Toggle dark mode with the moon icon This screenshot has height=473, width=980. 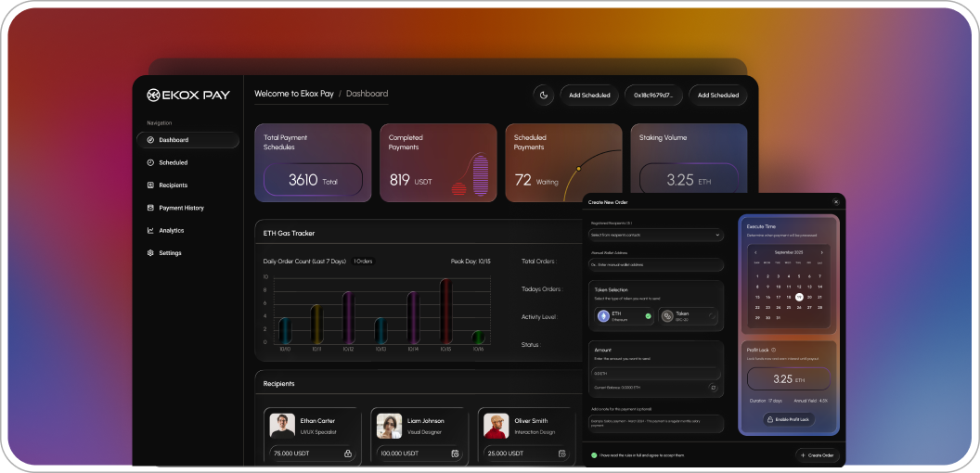pos(543,95)
